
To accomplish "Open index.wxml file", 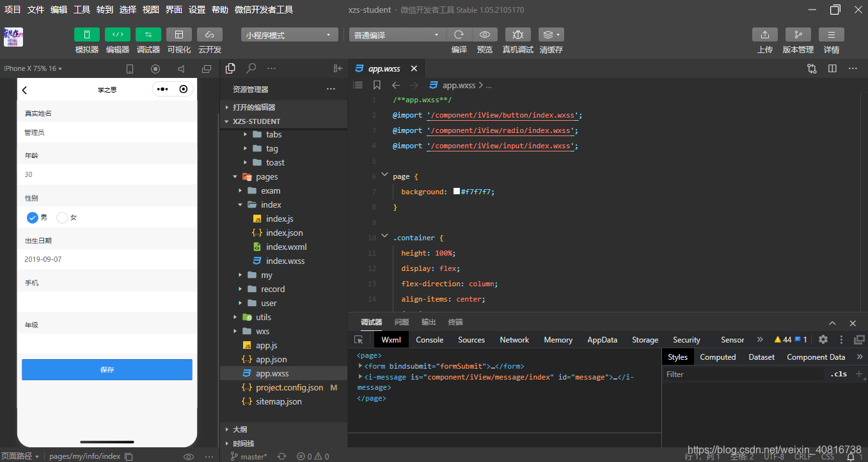I will click(283, 247).
